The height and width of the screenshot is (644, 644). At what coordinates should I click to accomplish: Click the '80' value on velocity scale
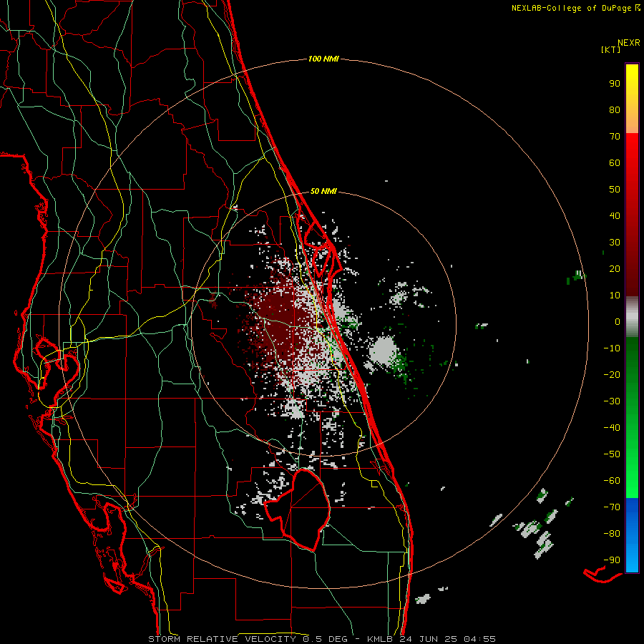tap(615, 110)
